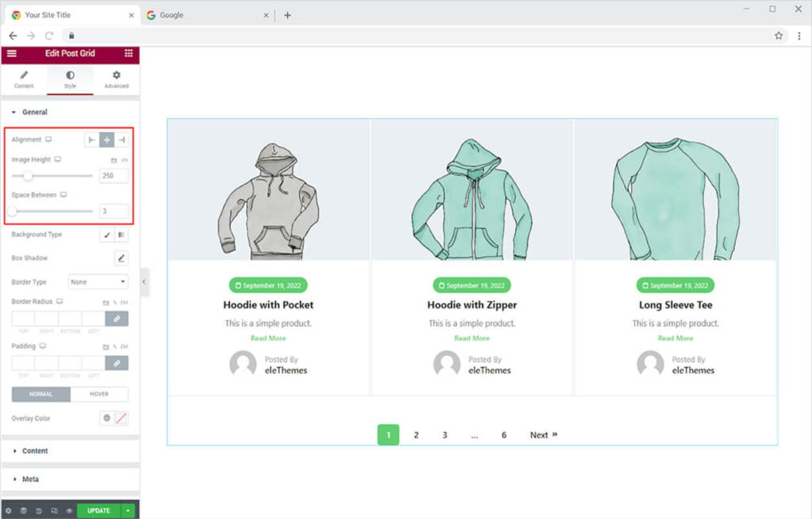The height and width of the screenshot is (519, 812).
Task: Toggle linked values for Padding
Action: (x=117, y=362)
